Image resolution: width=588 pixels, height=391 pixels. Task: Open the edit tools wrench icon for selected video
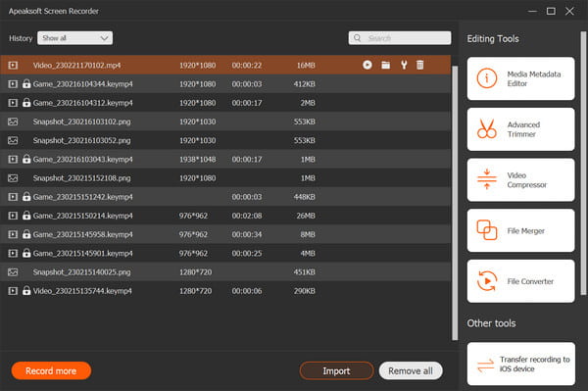[404, 65]
